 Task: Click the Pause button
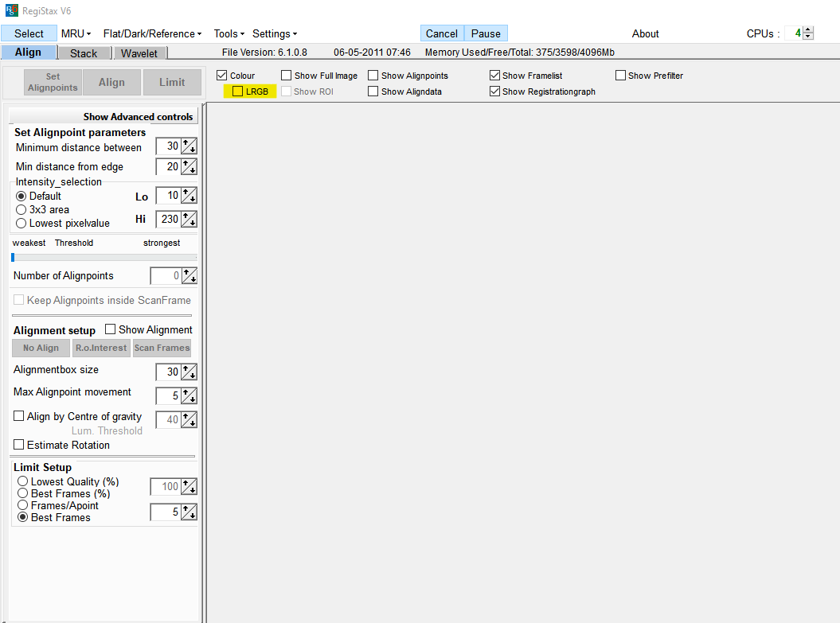[x=486, y=33]
